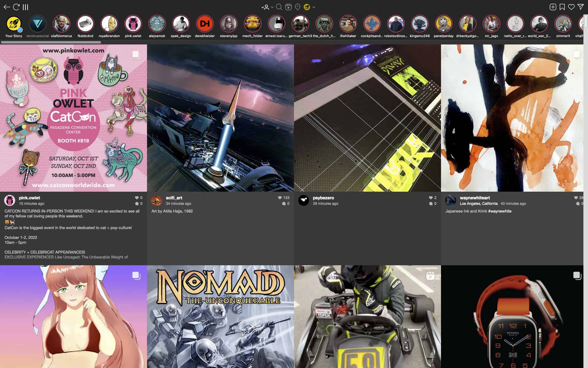The image size is (588, 368).
Task: Open search with the magnifying glass
Action: [x=279, y=7]
